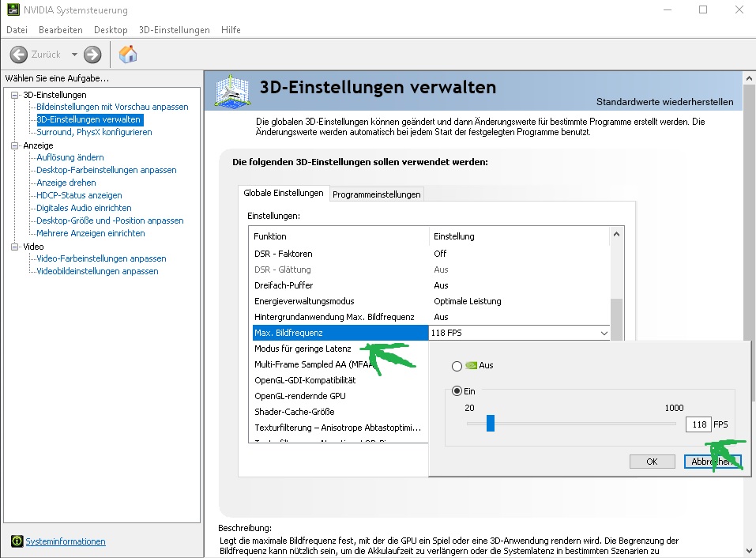Click the Optimale Leistung value
This screenshot has height=558, width=756.
[x=467, y=301]
